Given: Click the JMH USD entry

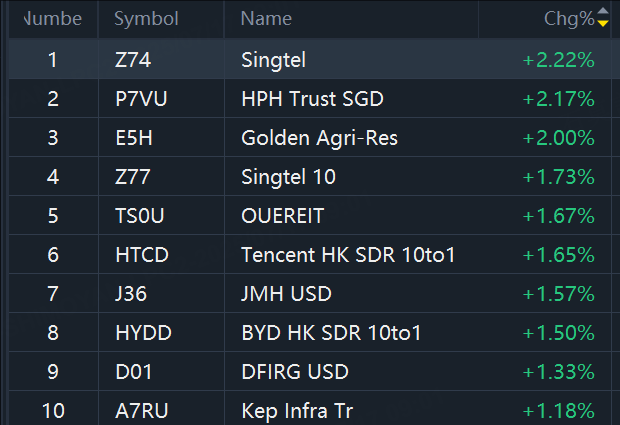Looking at the screenshot, I should 289,294.
